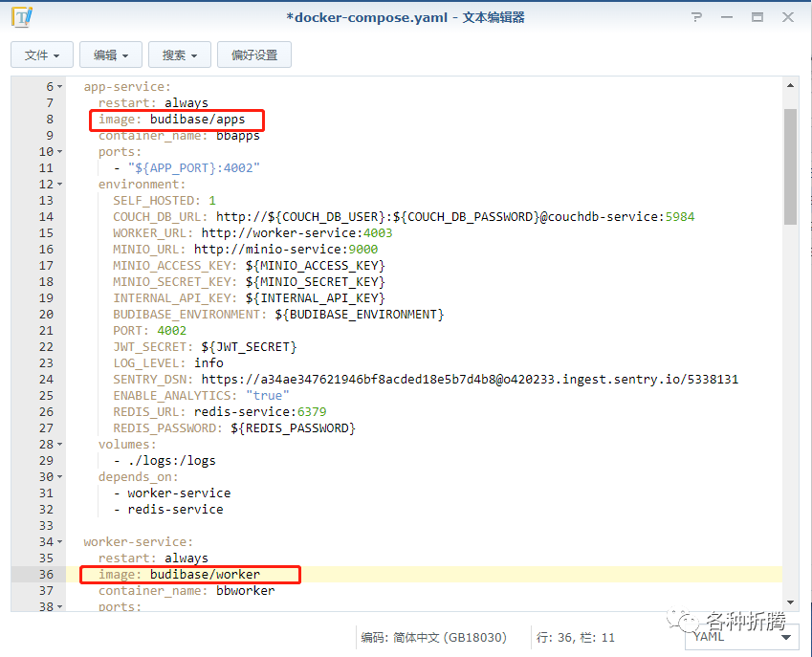Click the container_name bbapps value
This screenshot has height=657, width=812.
(238, 136)
